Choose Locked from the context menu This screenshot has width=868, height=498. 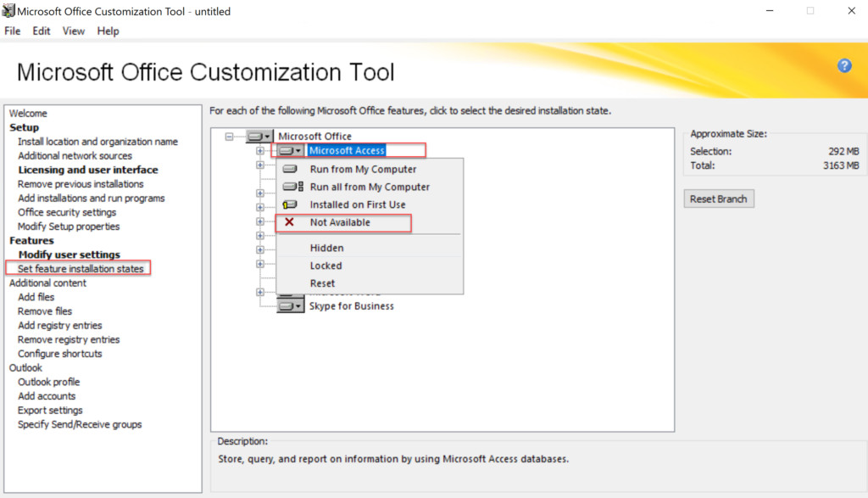(x=326, y=265)
